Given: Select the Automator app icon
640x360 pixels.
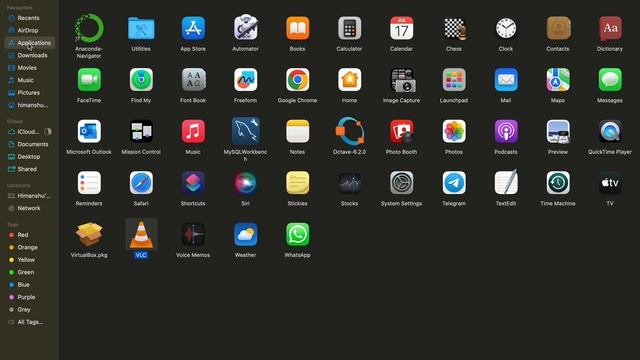Looking at the screenshot, I should [x=245, y=28].
